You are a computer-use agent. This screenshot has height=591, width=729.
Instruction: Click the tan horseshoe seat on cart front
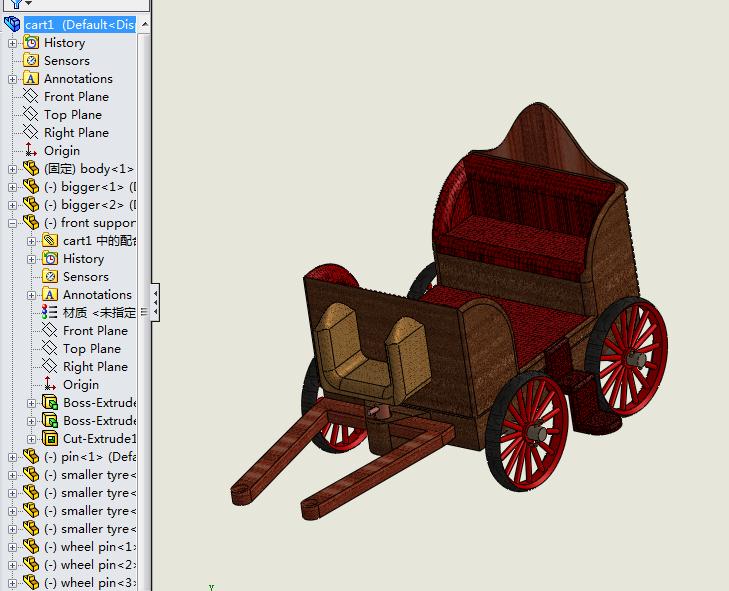(372, 353)
